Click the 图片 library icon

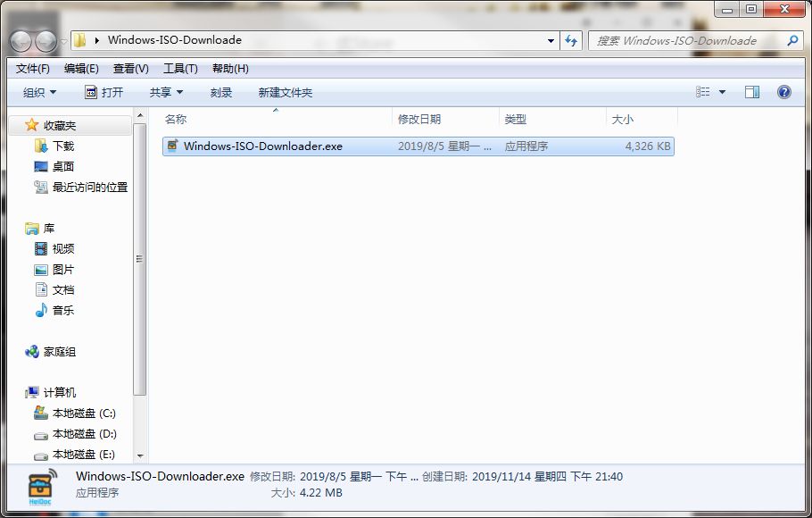tap(41, 270)
